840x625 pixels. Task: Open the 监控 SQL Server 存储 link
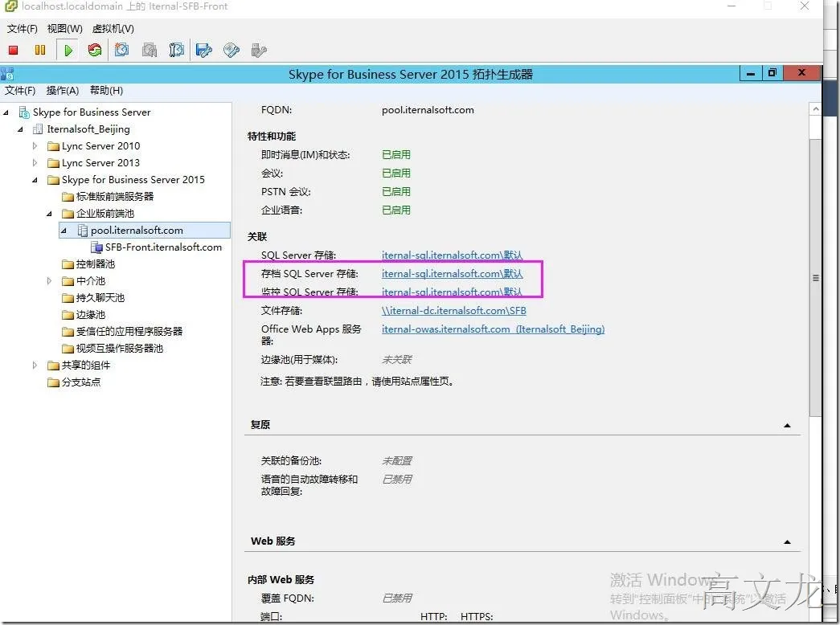pos(452,292)
